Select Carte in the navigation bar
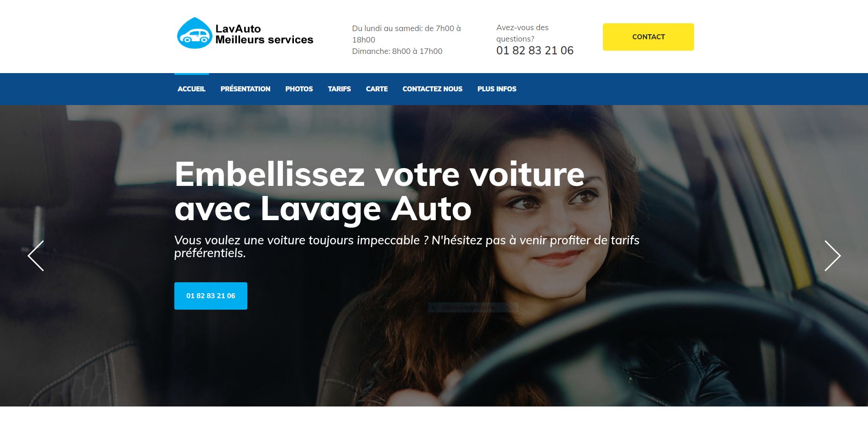This screenshot has width=868, height=438. point(377,89)
